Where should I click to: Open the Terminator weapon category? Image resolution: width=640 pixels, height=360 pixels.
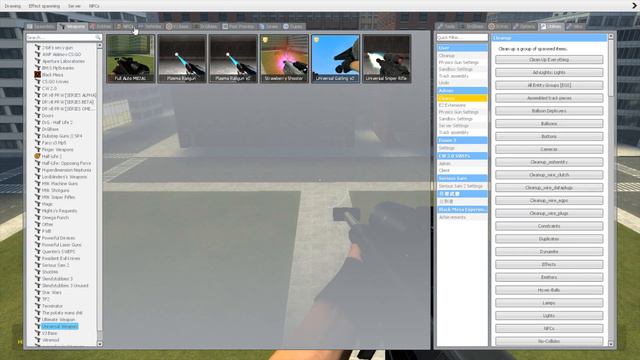(52, 306)
